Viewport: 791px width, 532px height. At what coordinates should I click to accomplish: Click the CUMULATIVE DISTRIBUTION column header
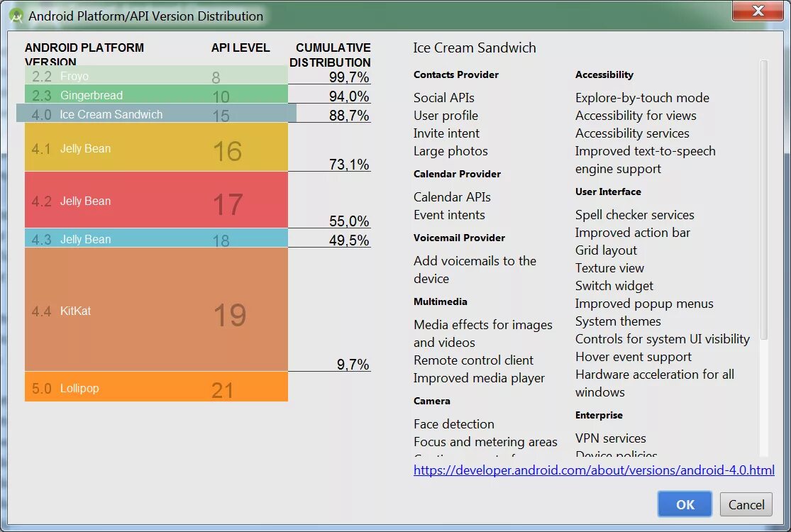tap(330, 55)
